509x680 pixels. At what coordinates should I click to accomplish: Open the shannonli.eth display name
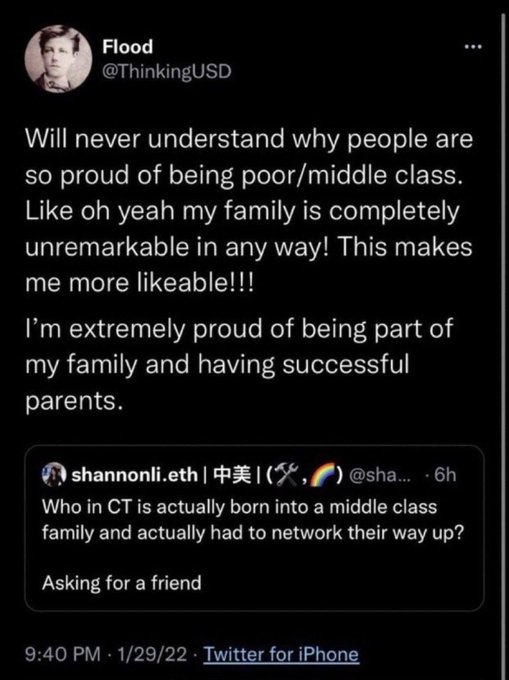click(x=135, y=474)
